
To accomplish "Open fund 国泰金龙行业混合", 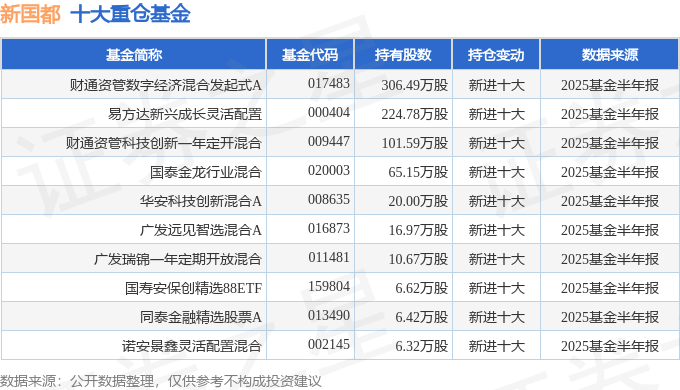I will tap(206, 172).
